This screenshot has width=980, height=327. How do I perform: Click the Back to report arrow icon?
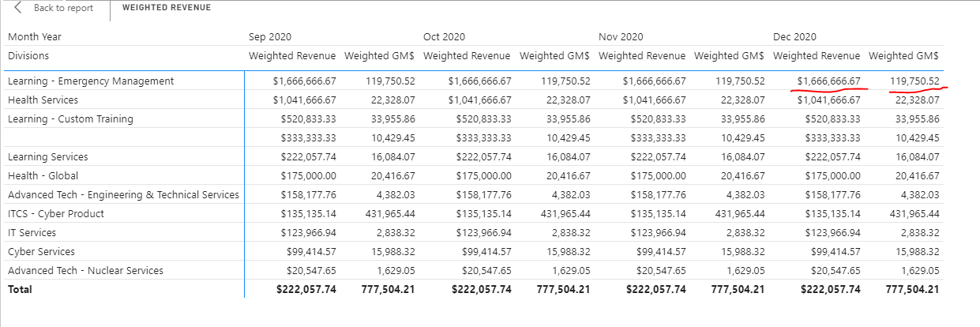pos(18,8)
